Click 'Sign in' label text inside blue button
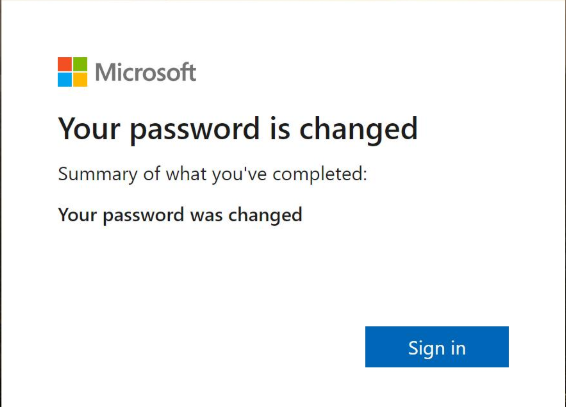 (x=437, y=349)
